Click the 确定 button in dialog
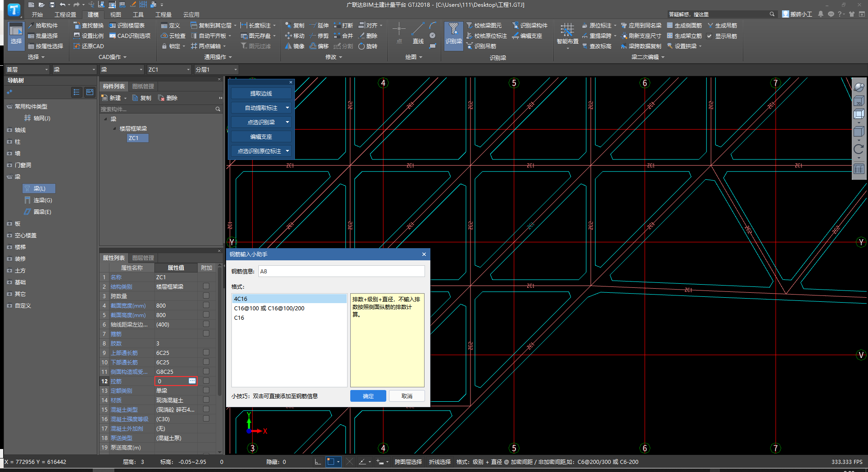Screen dimensions: 868x472 (368, 396)
